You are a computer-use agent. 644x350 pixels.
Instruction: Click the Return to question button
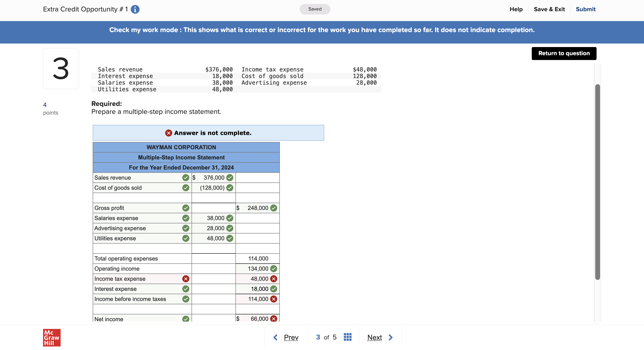click(x=564, y=53)
